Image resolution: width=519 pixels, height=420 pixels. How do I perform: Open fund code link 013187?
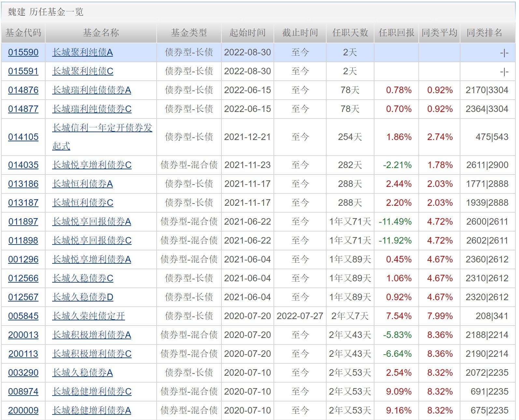[x=23, y=203]
